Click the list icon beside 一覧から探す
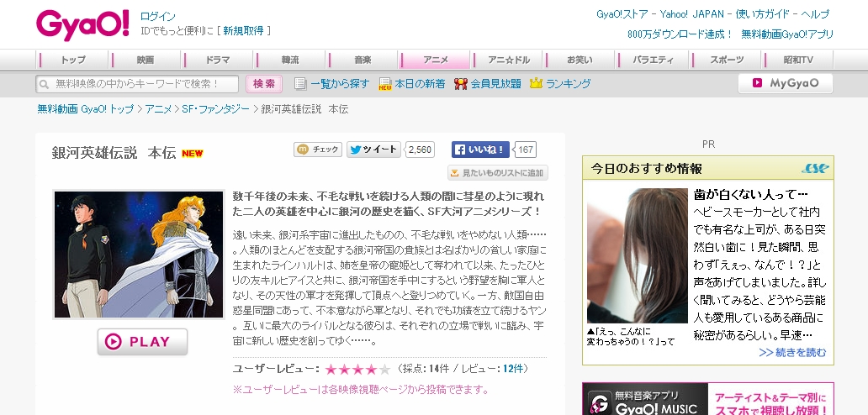 [300, 84]
